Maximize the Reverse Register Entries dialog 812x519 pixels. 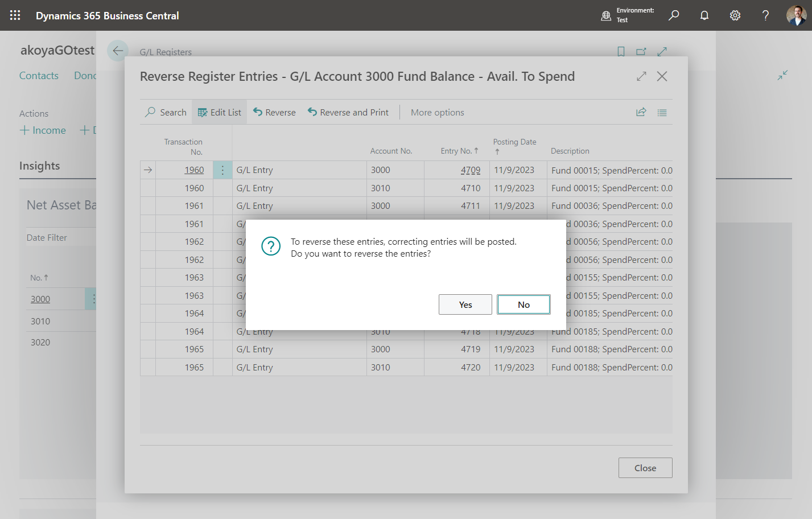click(x=641, y=76)
